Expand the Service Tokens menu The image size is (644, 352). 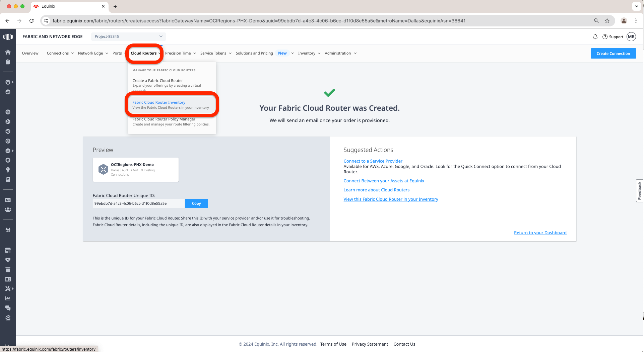(216, 53)
